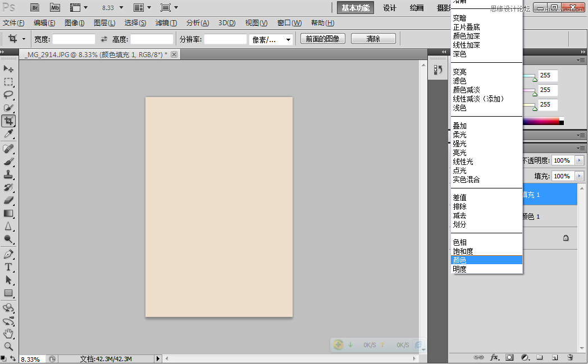The height and width of the screenshot is (364, 588).
Task: Select the Lasso tool
Action: click(8, 95)
